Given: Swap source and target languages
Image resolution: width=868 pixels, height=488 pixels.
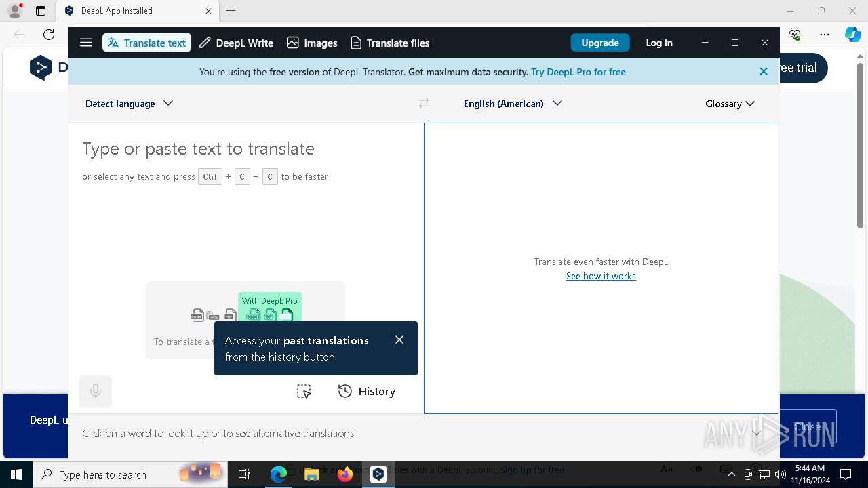Looking at the screenshot, I should tap(424, 103).
